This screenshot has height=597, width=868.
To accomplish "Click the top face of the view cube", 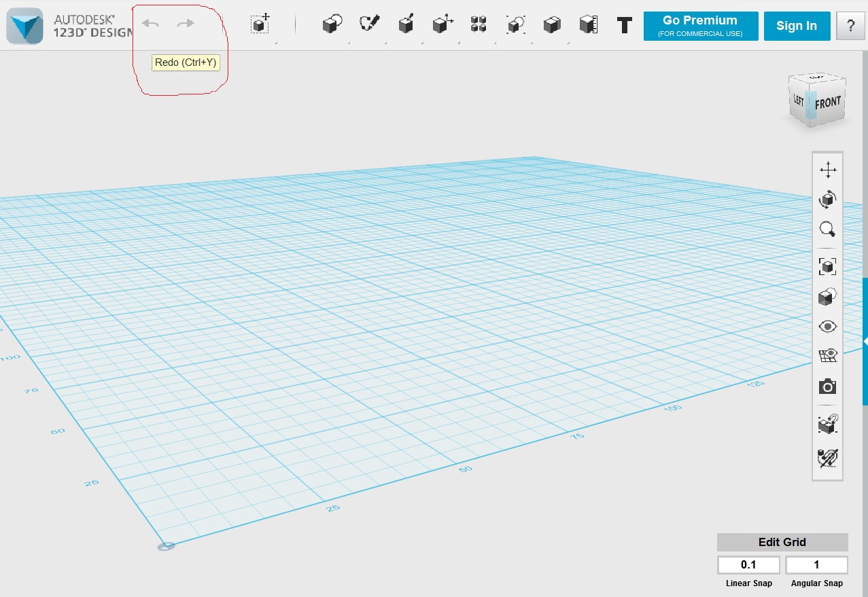I will 816,77.
